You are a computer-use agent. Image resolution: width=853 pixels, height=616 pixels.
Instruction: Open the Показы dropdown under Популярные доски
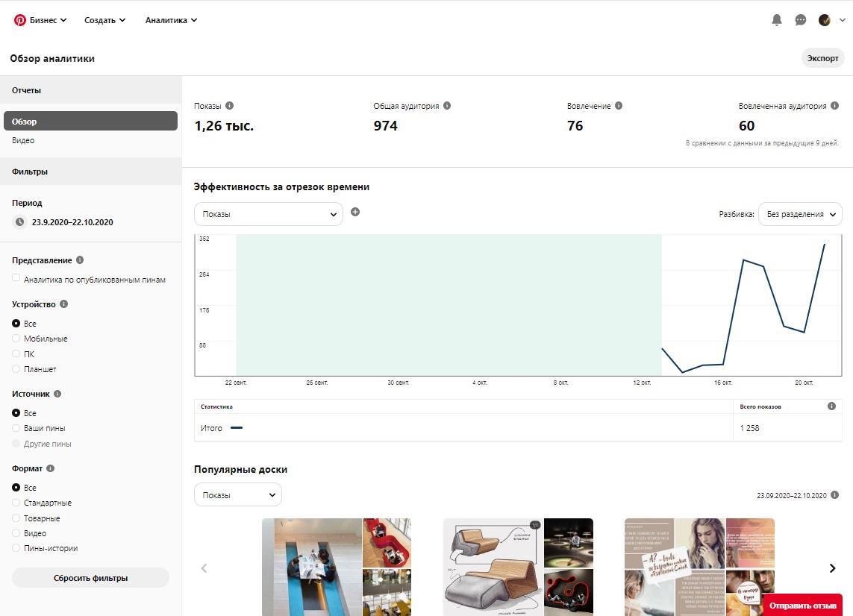click(238, 495)
